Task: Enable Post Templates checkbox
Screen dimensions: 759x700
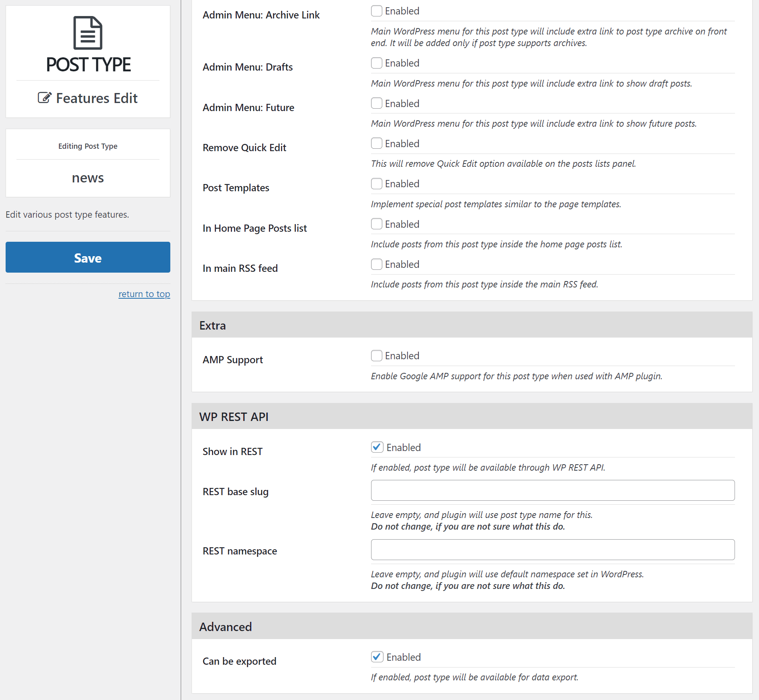Action: click(x=376, y=184)
